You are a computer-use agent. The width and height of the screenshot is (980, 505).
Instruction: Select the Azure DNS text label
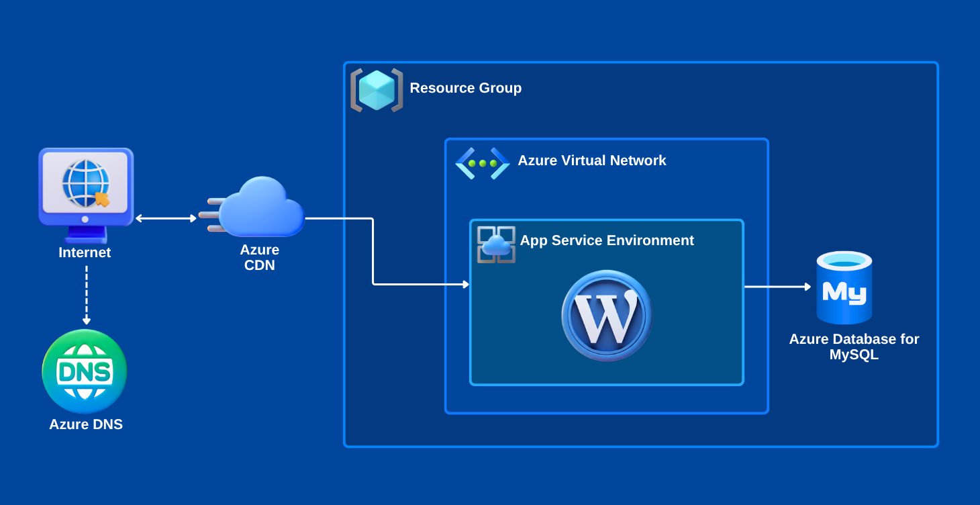pos(86,424)
